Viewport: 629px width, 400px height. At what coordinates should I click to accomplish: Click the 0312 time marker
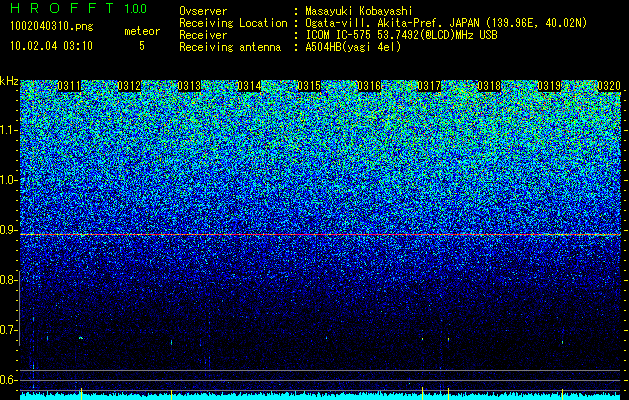129,86
